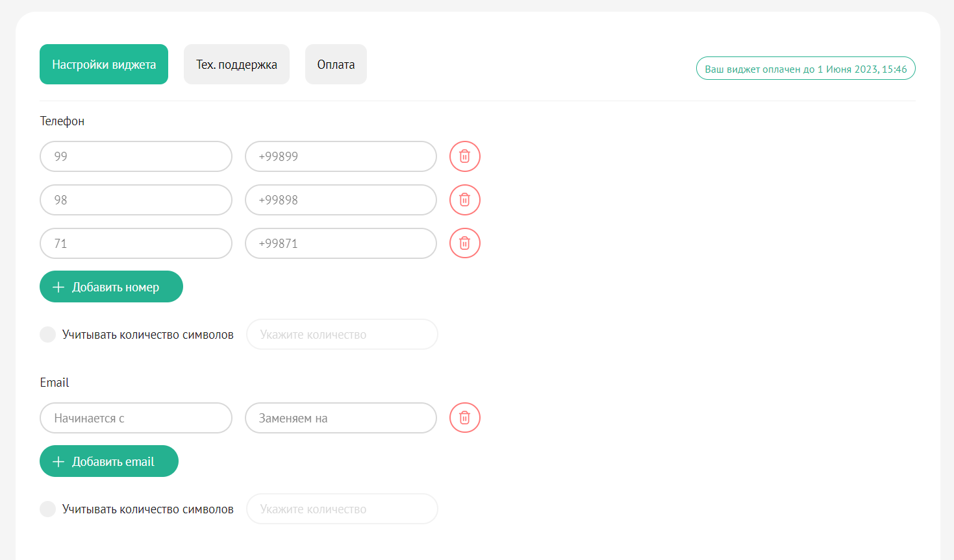Open the Настройки виджета tab
The image size is (954, 560).
click(104, 64)
